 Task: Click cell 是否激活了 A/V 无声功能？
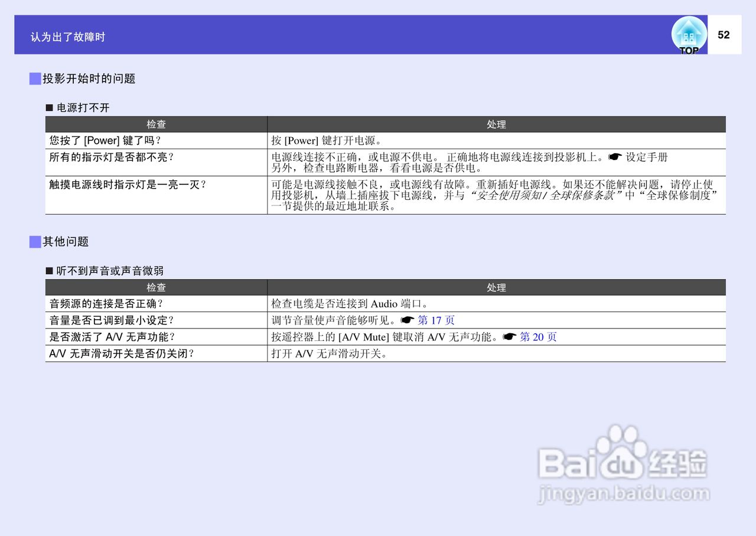157,337
